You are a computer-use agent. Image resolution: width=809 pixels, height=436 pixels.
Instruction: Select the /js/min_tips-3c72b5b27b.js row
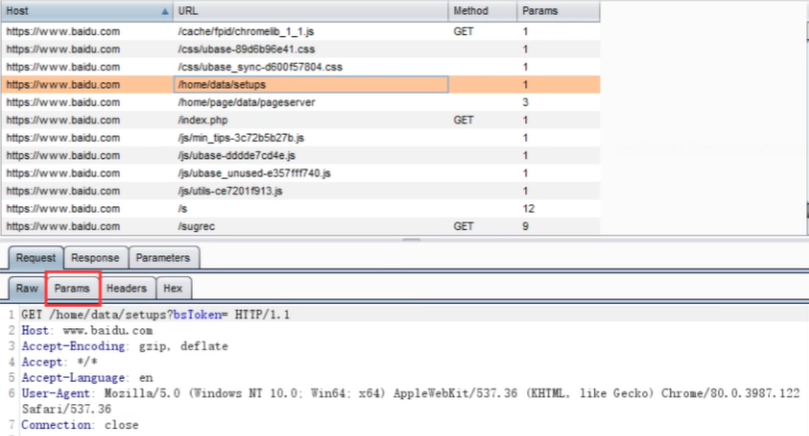pos(300,138)
